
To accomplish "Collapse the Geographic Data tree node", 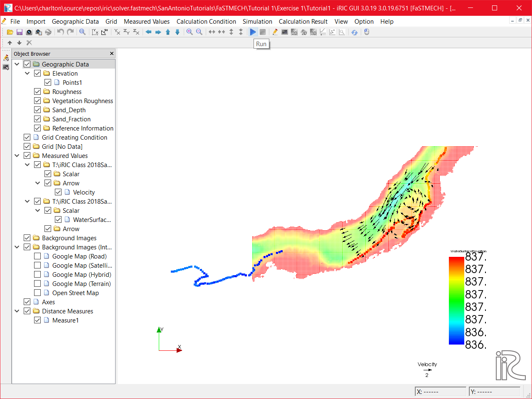I will tap(17, 64).
